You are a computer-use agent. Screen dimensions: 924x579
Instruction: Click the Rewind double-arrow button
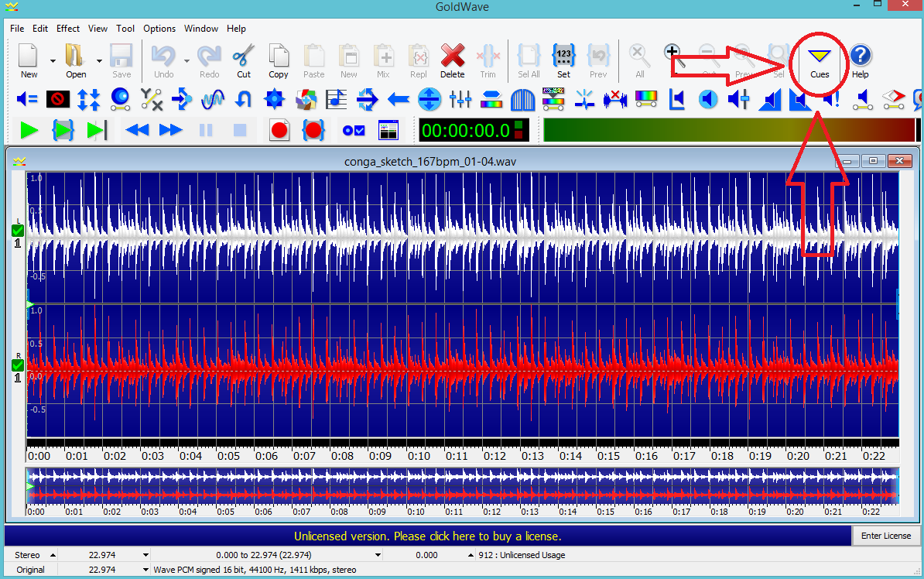[137, 130]
